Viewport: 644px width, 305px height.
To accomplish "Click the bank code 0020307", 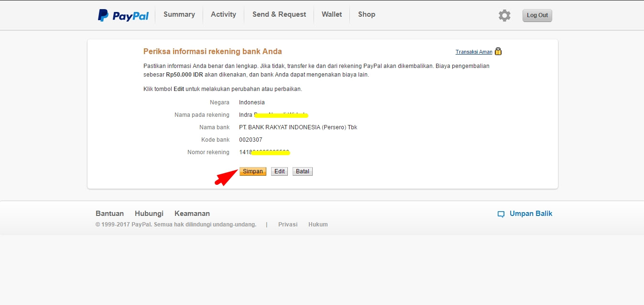I will coord(250,140).
